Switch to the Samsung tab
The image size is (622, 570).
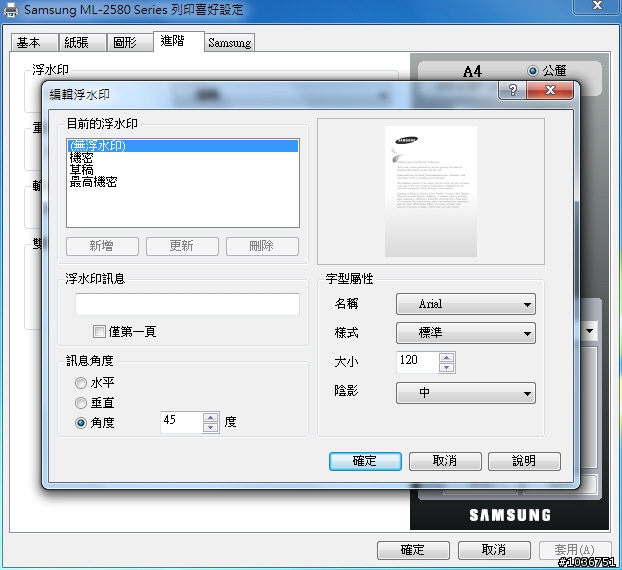click(x=230, y=42)
